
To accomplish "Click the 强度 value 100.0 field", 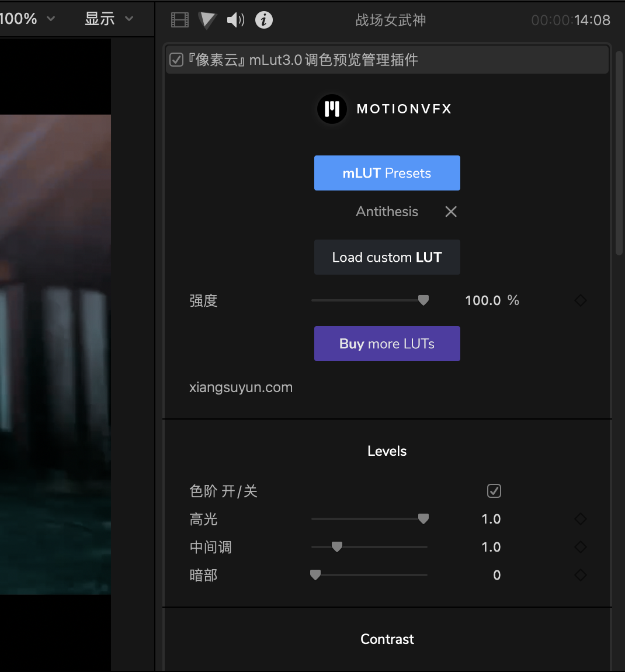I will point(483,300).
